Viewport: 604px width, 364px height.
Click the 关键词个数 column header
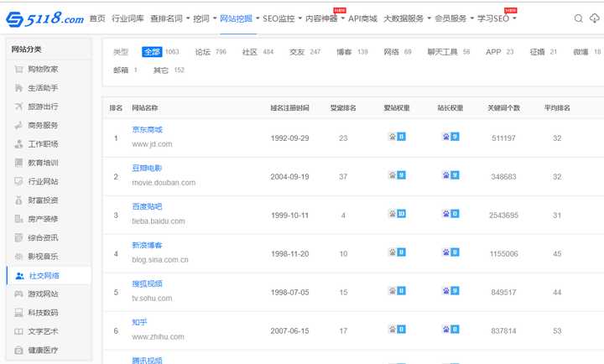(x=503, y=108)
